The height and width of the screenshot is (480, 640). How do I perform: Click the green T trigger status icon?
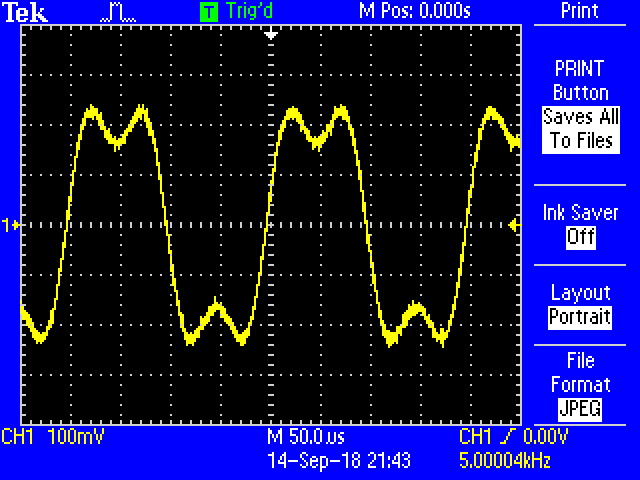[x=208, y=12]
